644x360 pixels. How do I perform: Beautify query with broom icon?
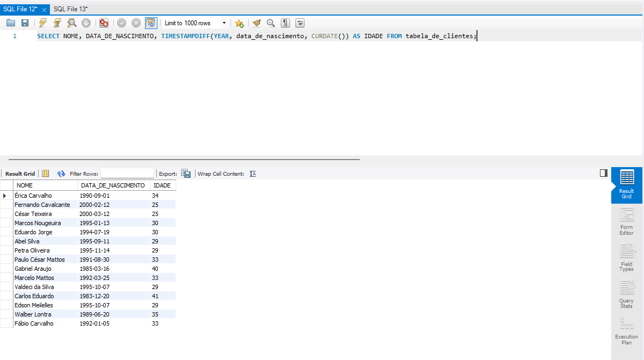[257, 23]
